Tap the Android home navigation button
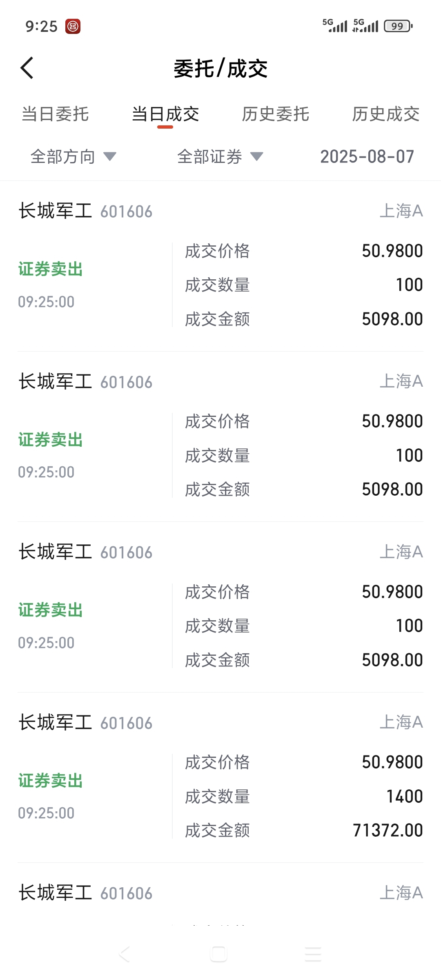441x980 pixels. pyautogui.click(x=218, y=954)
